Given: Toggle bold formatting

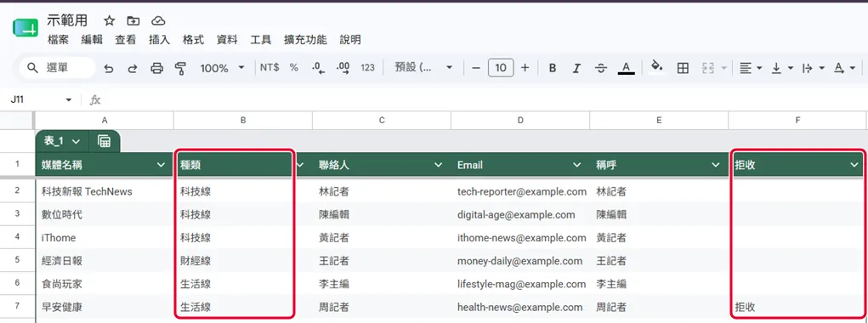Looking at the screenshot, I should coord(553,68).
